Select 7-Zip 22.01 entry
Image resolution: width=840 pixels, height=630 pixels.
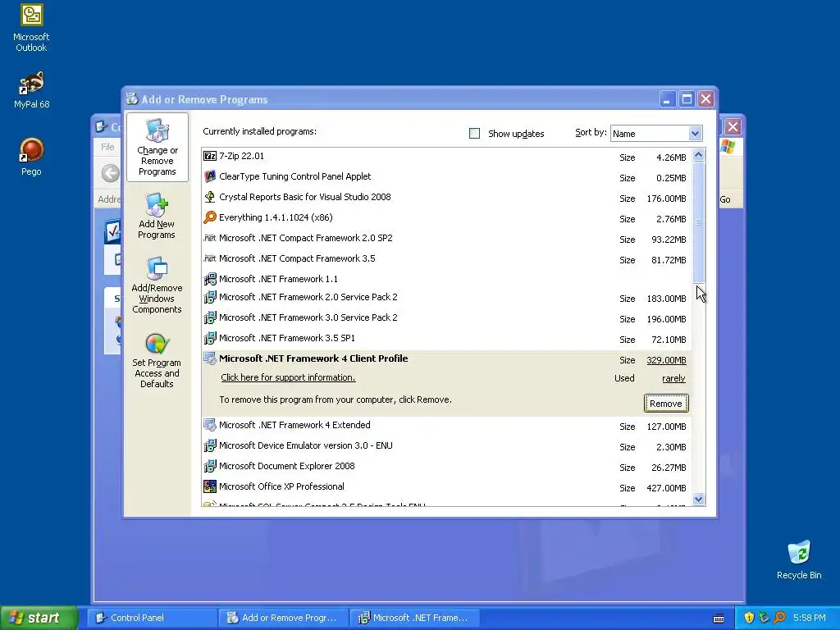coord(447,157)
